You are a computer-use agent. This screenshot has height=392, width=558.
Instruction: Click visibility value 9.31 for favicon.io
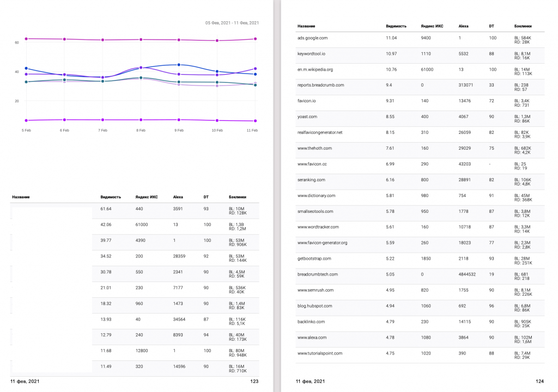pos(390,101)
